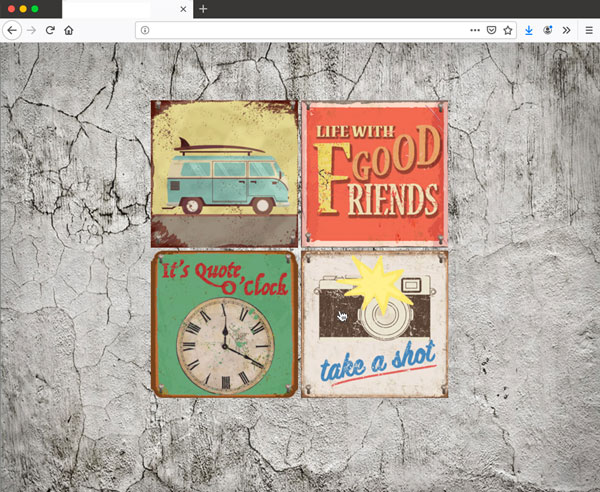Open the Firefox account icon
This screenshot has width=600, height=492.
point(548,30)
